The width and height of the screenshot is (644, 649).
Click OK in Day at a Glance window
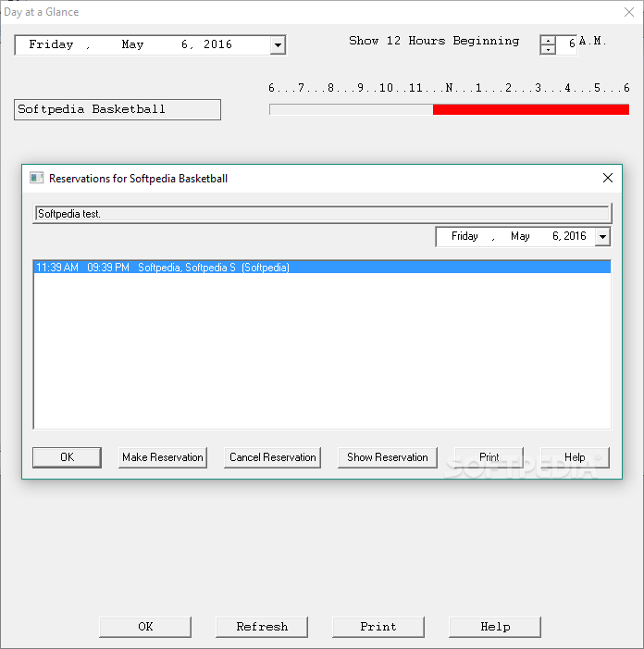145,627
